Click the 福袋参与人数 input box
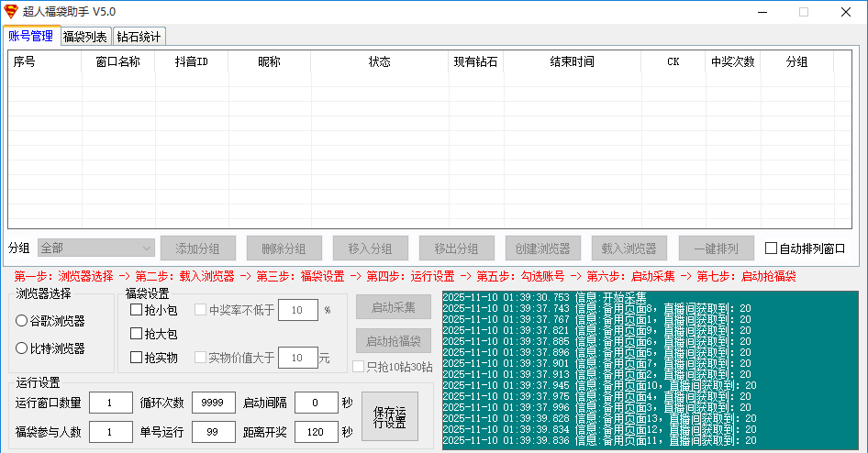Image resolution: width=868 pixels, height=453 pixels. tap(110, 432)
